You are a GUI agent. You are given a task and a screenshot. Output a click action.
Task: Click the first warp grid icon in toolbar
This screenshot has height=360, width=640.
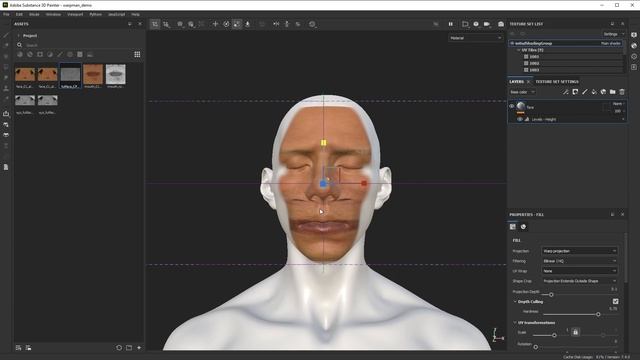(155, 24)
